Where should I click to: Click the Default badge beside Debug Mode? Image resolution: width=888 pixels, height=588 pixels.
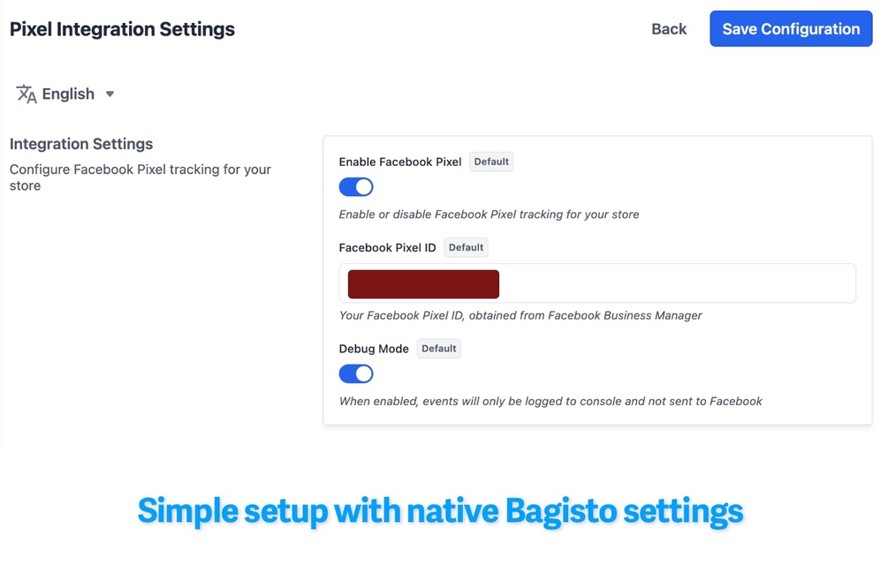(439, 349)
